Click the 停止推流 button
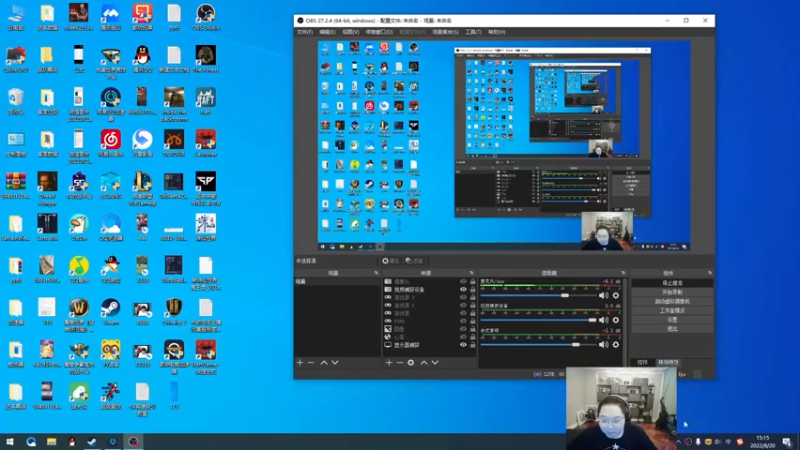 672,283
